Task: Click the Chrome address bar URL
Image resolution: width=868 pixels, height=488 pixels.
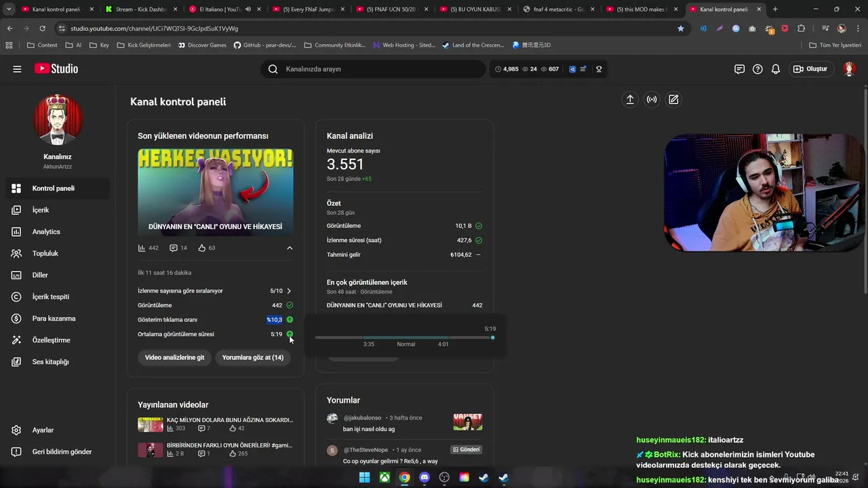Action: (x=155, y=28)
